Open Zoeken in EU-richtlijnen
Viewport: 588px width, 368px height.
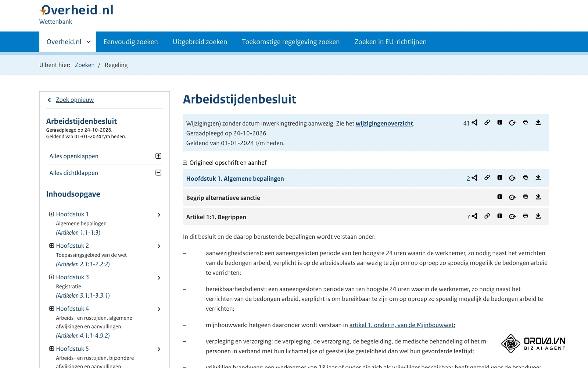[390, 42]
